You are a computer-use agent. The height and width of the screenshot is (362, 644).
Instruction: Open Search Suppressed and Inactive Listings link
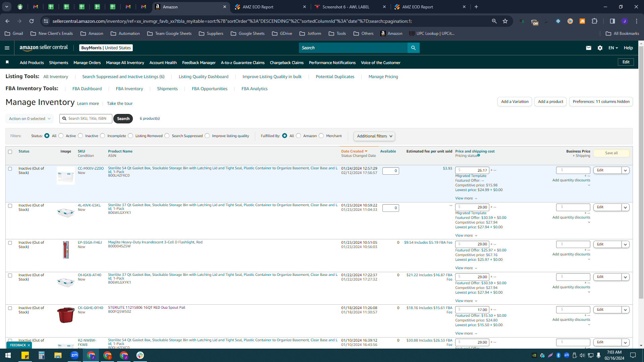click(123, 77)
